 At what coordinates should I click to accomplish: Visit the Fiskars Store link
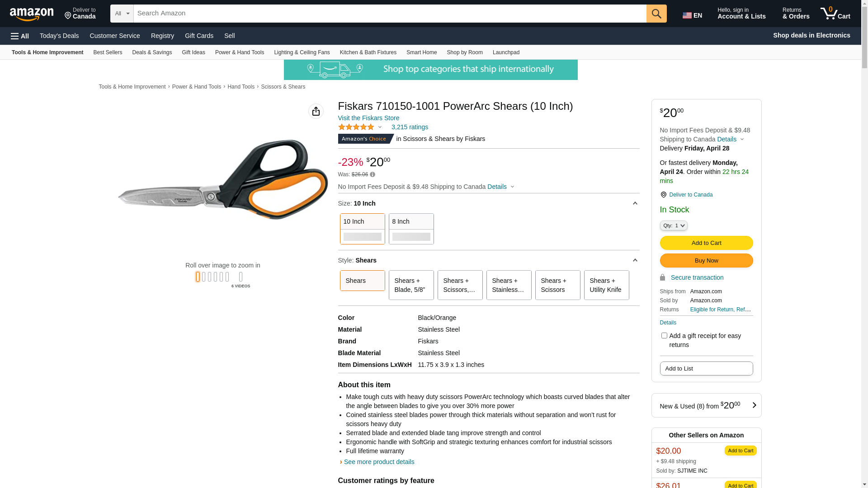click(368, 118)
